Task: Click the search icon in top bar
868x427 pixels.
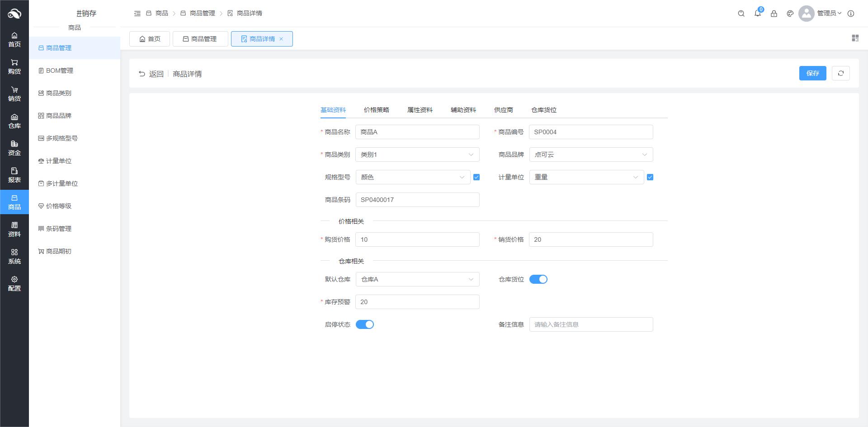Action: (x=741, y=14)
